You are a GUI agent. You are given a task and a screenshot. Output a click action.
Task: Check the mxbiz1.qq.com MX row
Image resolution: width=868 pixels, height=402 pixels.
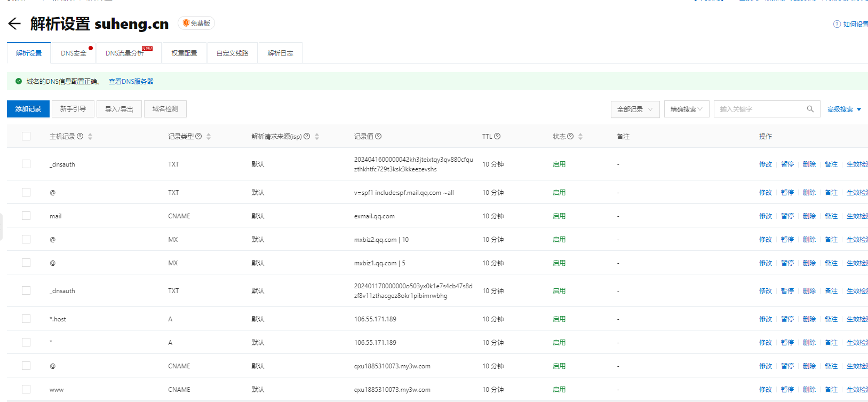(x=26, y=263)
